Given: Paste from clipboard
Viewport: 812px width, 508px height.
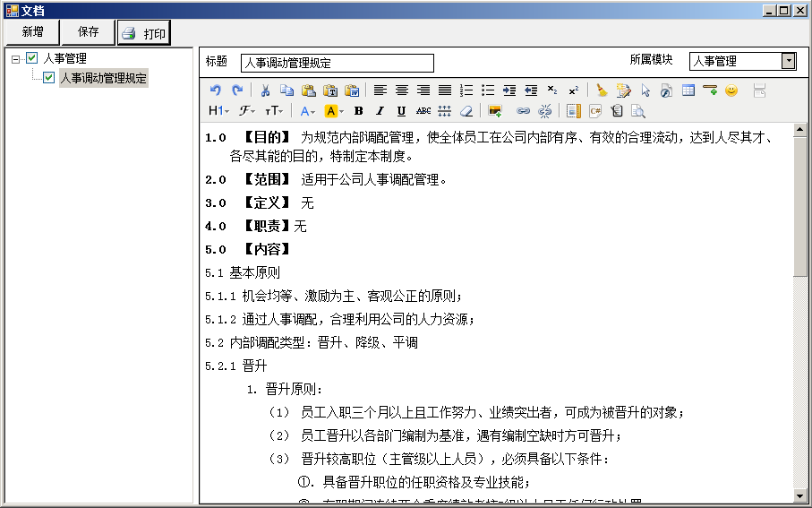Looking at the screenshot, I should point(309,90).
